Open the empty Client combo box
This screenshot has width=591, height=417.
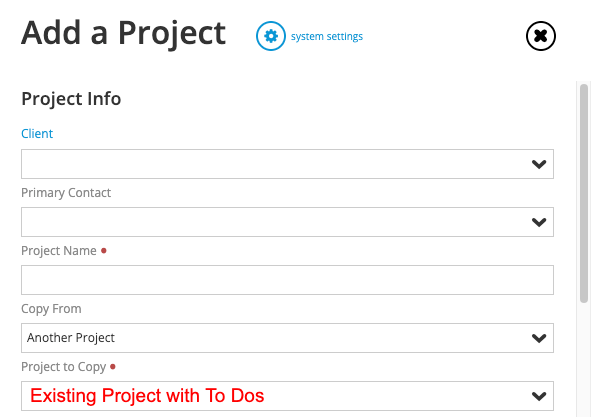tap(287, 164)
